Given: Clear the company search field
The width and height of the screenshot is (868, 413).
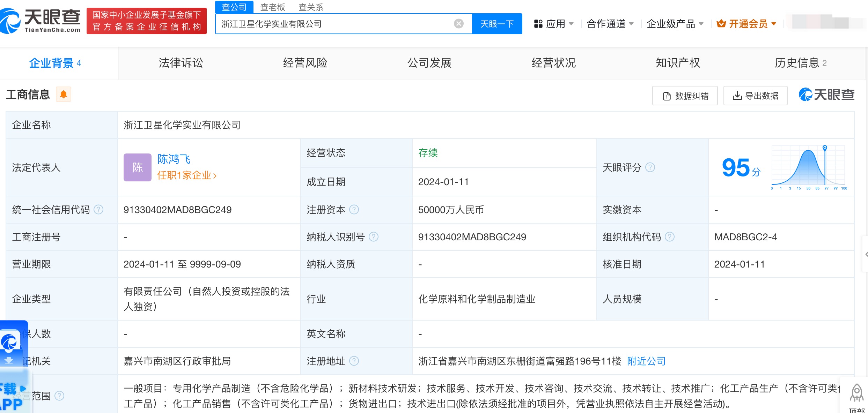Looking at the screenshot, I should point(458,24).
